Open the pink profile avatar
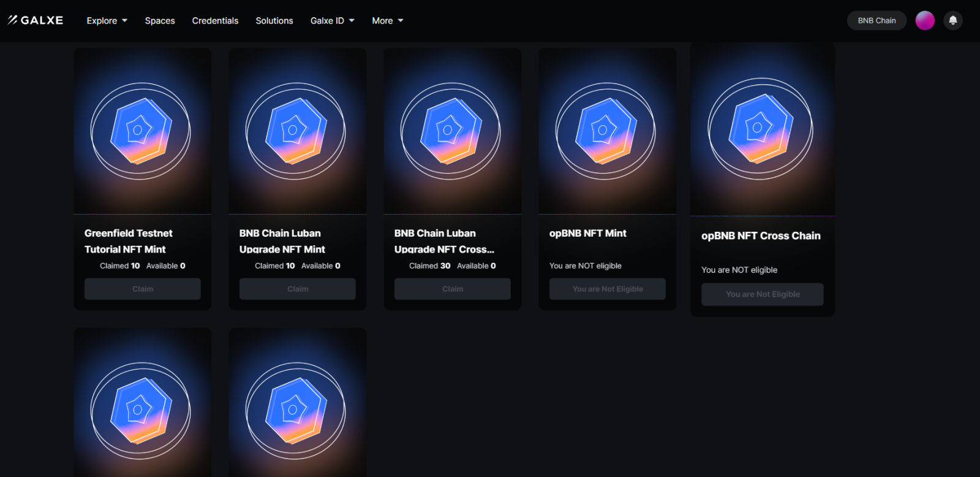Viewport: 980px width, 477px height. tap(925, 20)
